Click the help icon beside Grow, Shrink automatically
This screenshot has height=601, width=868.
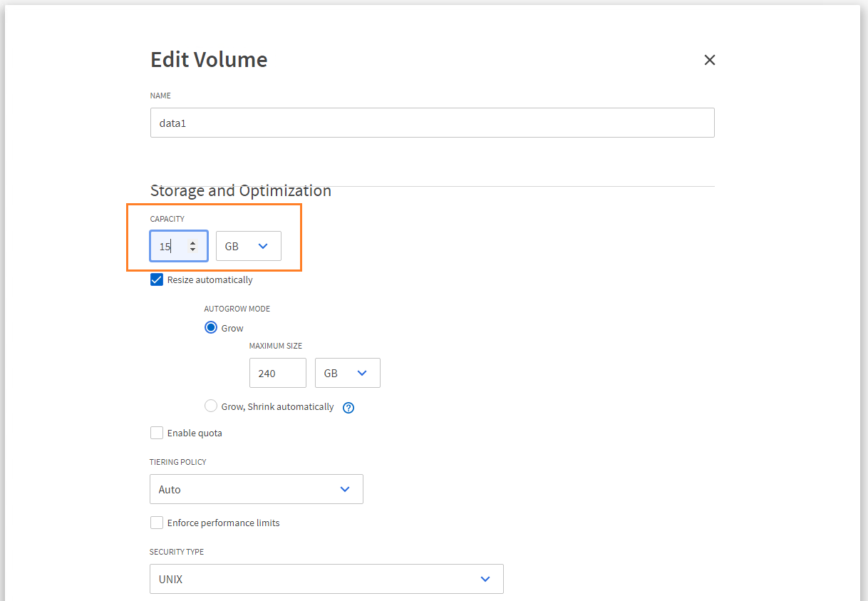348,408
